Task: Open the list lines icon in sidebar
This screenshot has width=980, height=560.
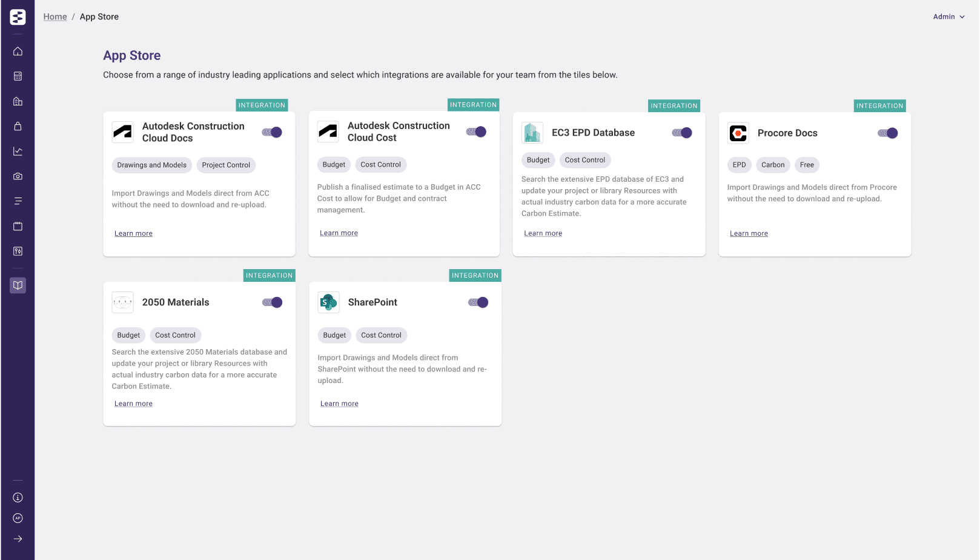Action: [x=18, y=201]
